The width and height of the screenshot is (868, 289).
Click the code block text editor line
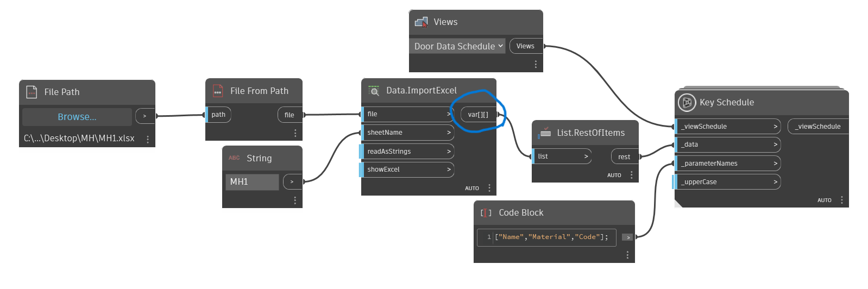551,237
